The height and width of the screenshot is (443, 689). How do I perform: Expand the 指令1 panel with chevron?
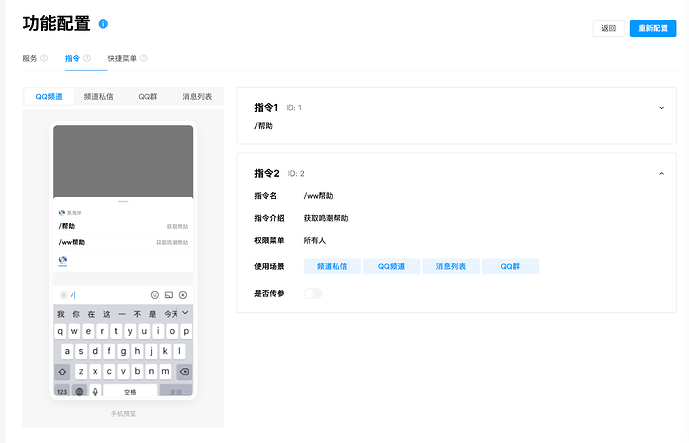(661, 107)
